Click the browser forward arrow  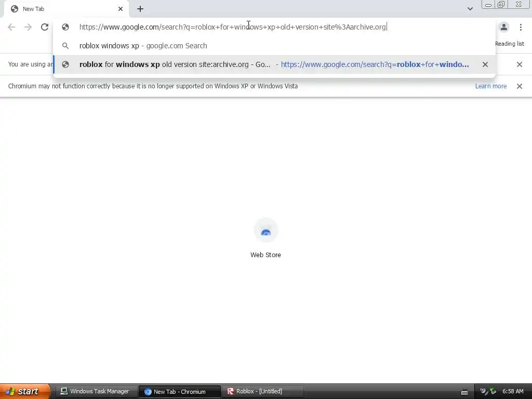click(28, 27)
